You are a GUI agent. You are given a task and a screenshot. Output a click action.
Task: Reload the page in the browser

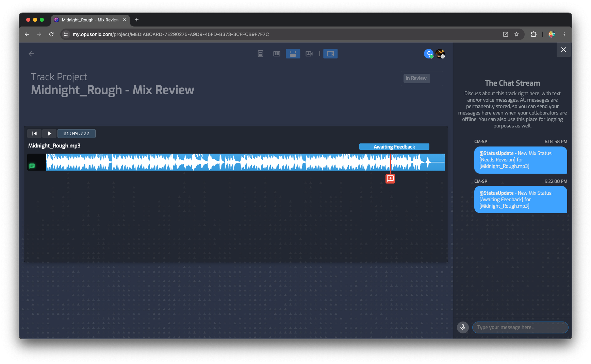51,34
